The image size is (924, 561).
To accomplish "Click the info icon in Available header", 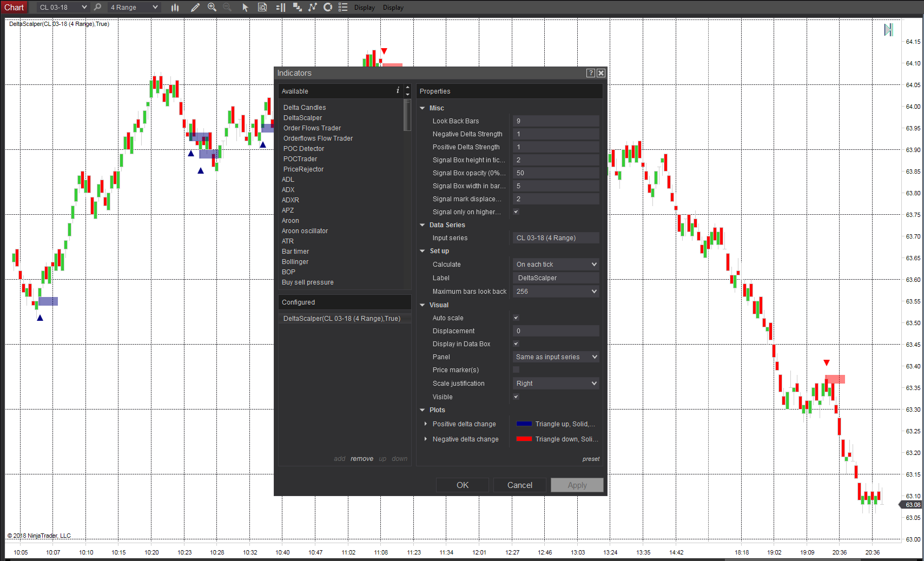I will tap(398, 90).
